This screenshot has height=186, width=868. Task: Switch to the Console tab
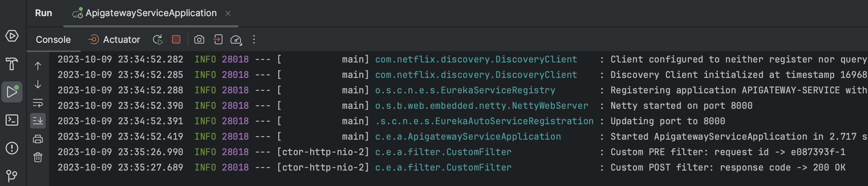[53, 40]
